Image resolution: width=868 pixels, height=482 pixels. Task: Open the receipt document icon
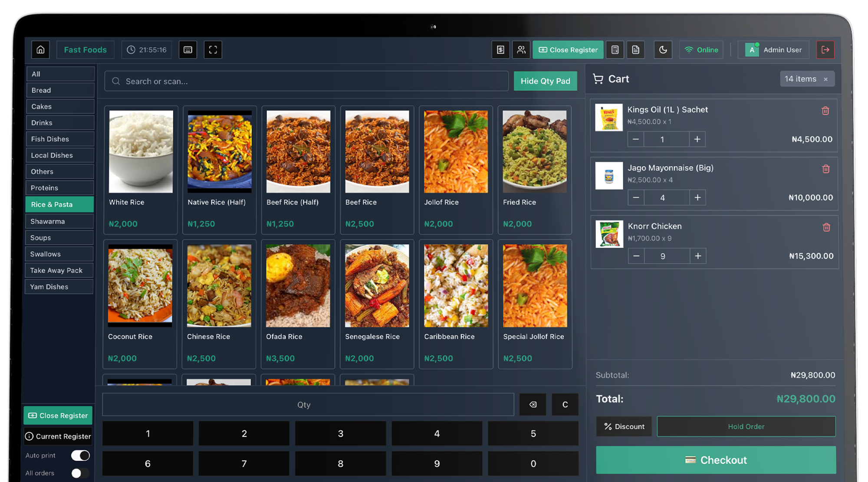tap(635, 50)
